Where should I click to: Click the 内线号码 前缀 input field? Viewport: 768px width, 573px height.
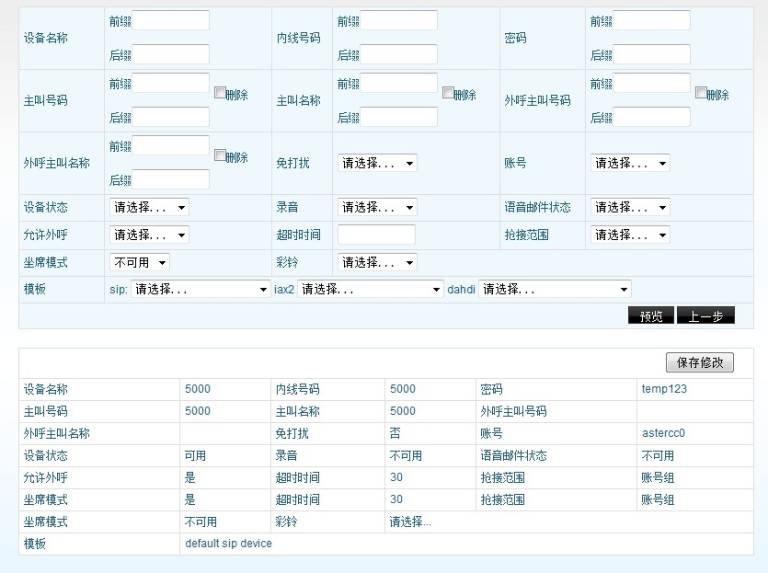(x=399, y=21)
